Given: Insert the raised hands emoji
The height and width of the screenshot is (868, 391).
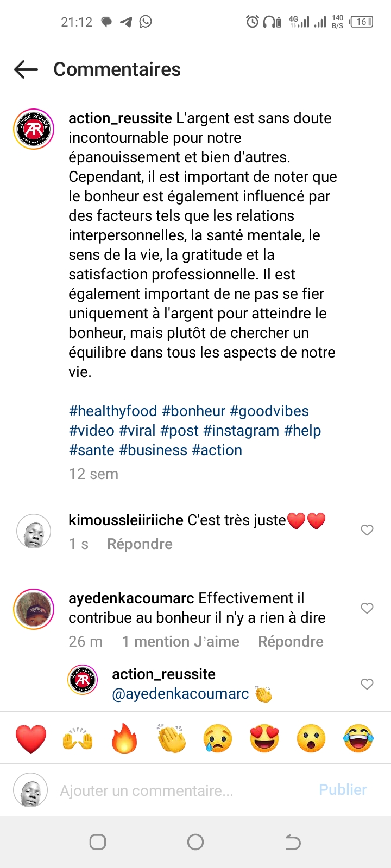Looking at the screenshot, I should click(78, 738).
